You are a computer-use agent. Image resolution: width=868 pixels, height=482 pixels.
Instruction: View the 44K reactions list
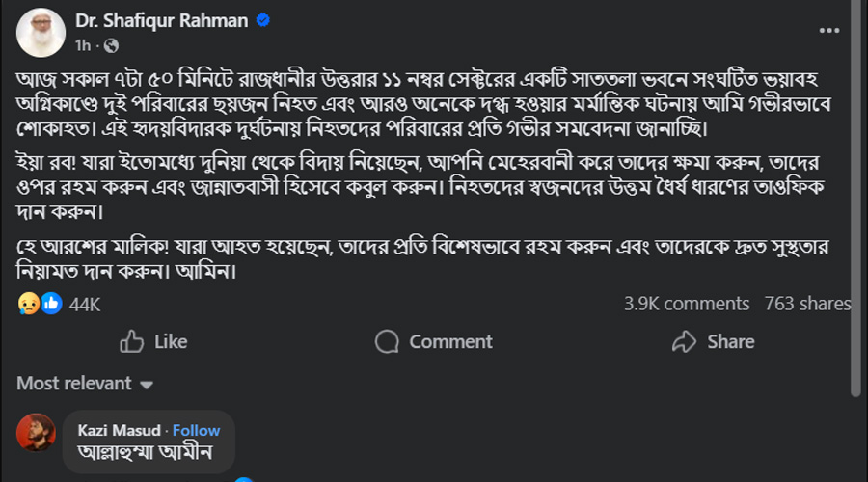85,305
